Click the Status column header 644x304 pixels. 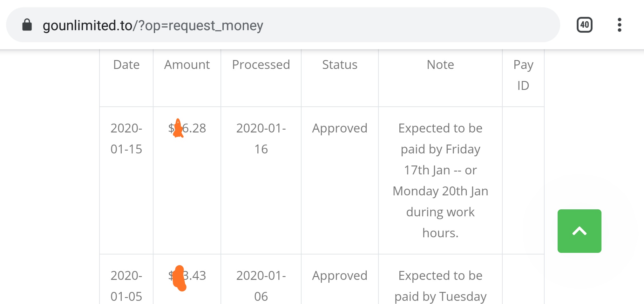tap(340, 65)
